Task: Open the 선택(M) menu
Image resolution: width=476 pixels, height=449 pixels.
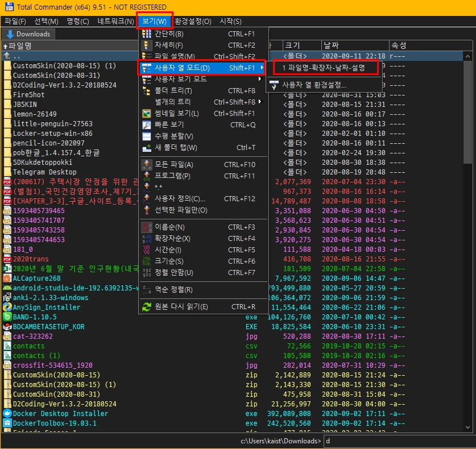Action: (x=46, y=21)
